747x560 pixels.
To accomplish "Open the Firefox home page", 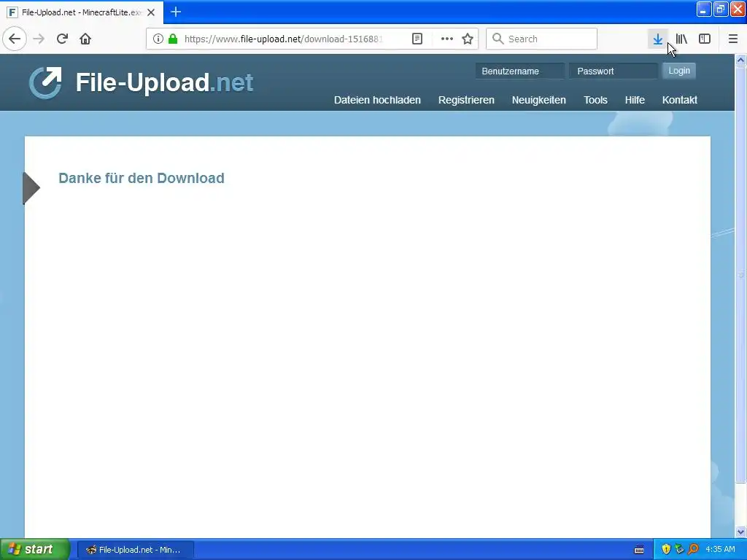I will [85, 39].
